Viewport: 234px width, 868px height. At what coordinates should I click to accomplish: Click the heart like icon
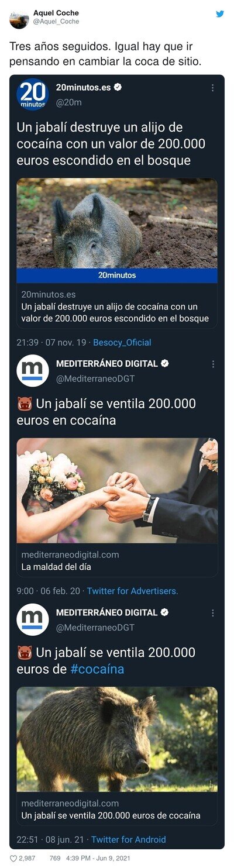13,858
